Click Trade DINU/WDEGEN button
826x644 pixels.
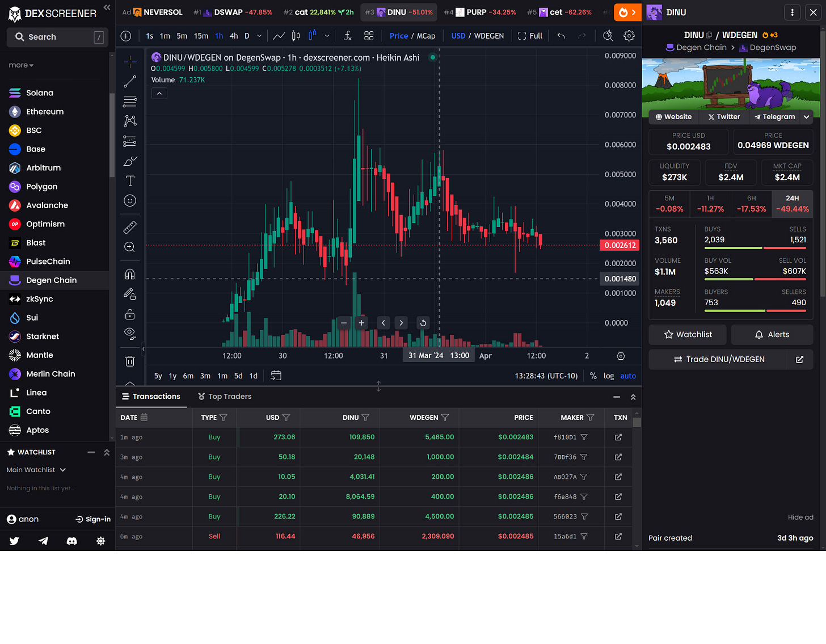point(718,360)
